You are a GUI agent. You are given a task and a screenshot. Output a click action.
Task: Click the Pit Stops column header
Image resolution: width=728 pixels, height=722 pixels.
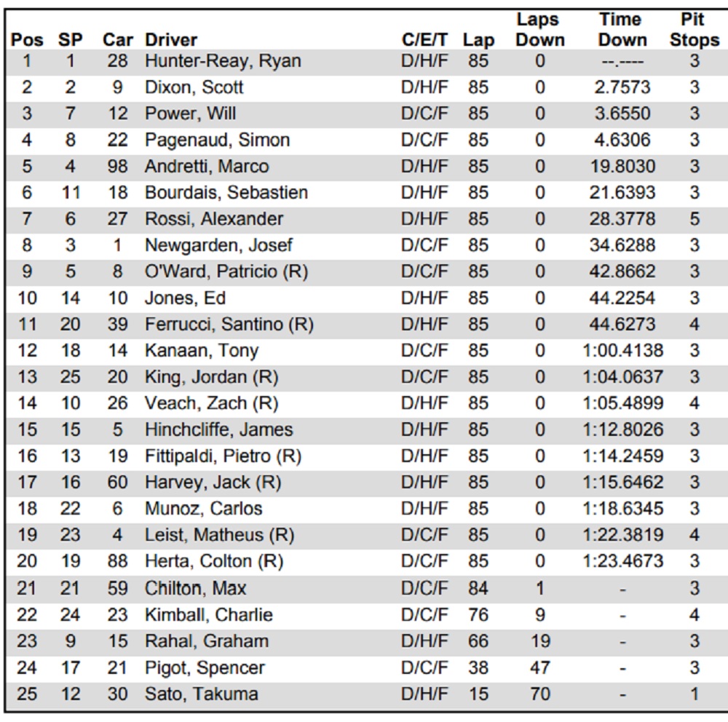click(694, 30)
